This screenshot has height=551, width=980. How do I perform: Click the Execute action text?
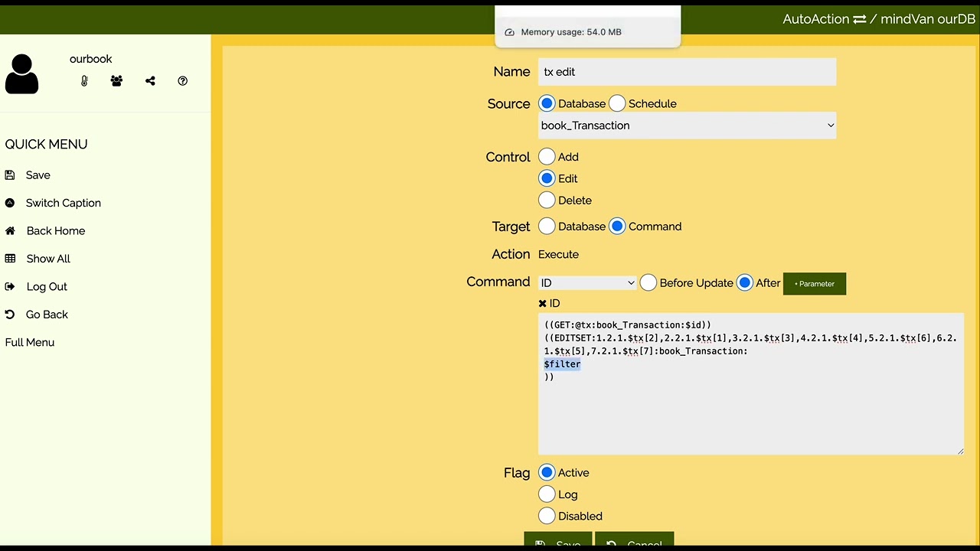pos(558,254)
